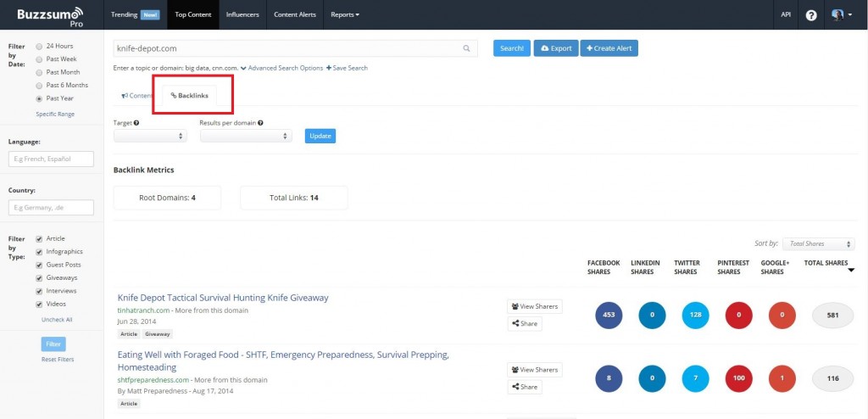Switch to the Backlinks tab
Image resolution: width=868 pixels, height=419 pixels.
189,96
